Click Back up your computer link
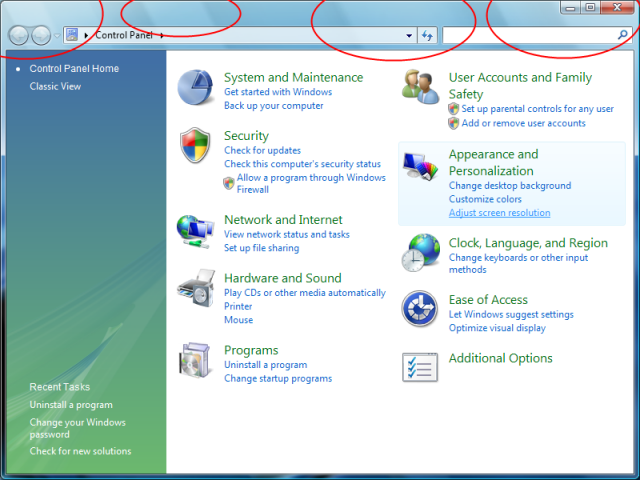 click(x=273, y=106)
